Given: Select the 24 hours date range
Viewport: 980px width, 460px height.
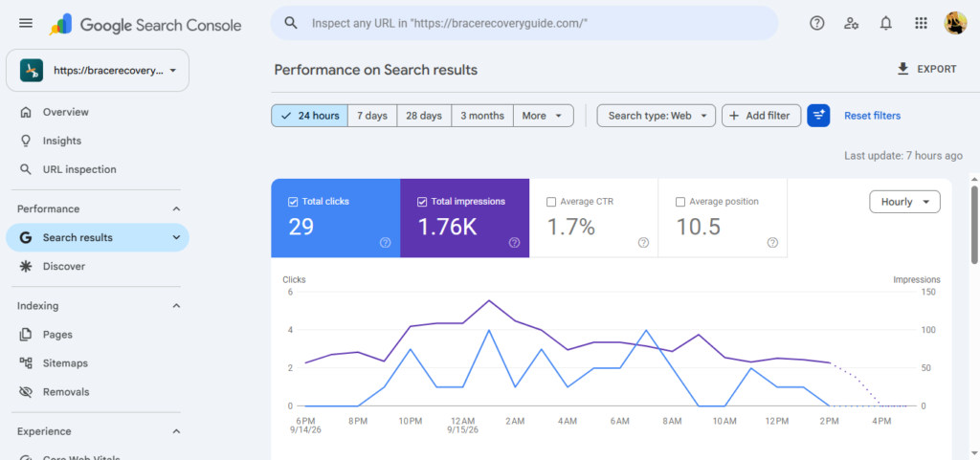Looking at the screenshot, I should coord(309,116).
